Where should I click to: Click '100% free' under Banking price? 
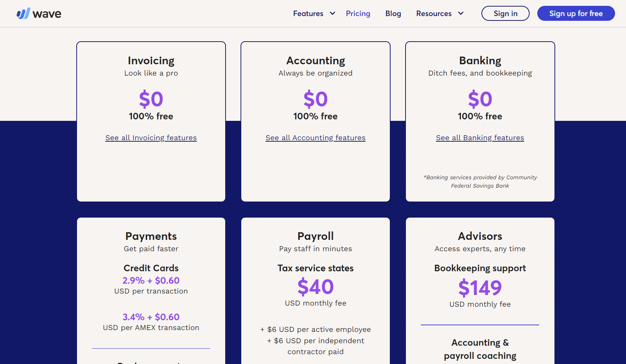click(480, 116)
